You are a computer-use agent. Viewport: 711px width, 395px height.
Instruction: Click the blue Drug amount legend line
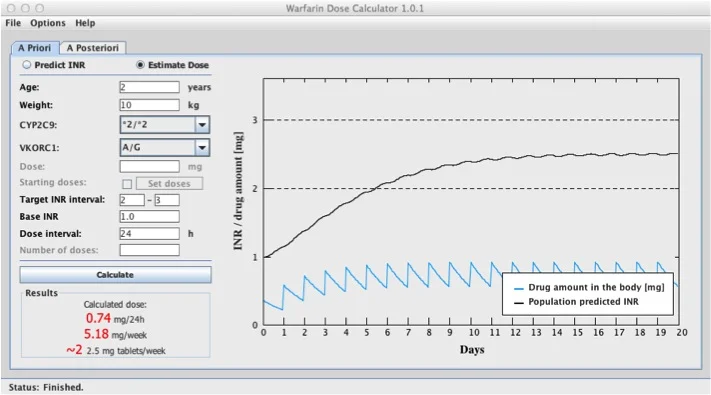click(x=519, y=288)
